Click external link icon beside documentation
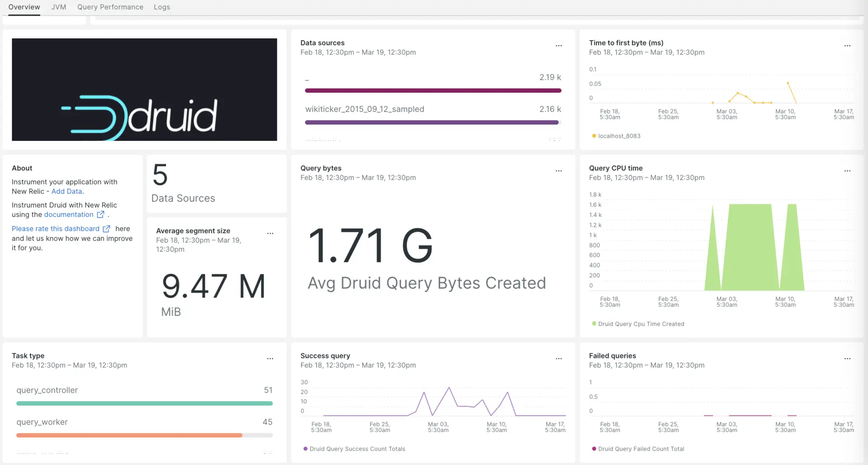This screenshot has width=868, height=465. tap(100, 215)
